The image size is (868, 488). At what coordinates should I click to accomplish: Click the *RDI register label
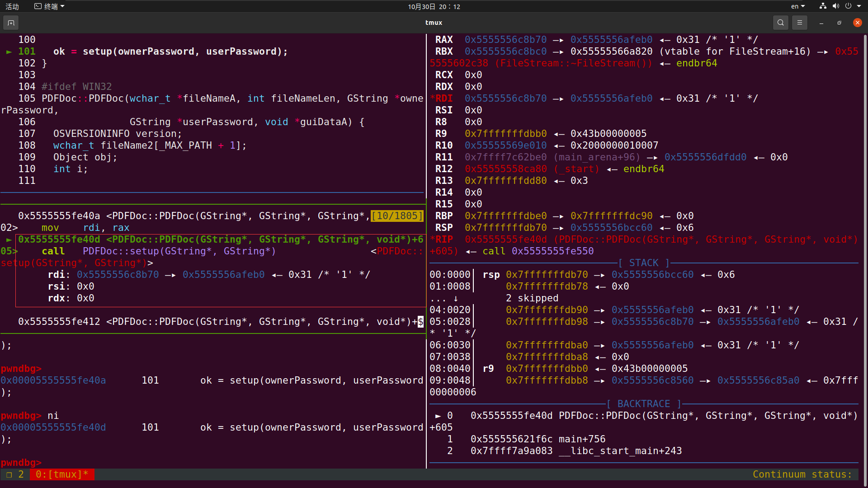pos(441,99)
